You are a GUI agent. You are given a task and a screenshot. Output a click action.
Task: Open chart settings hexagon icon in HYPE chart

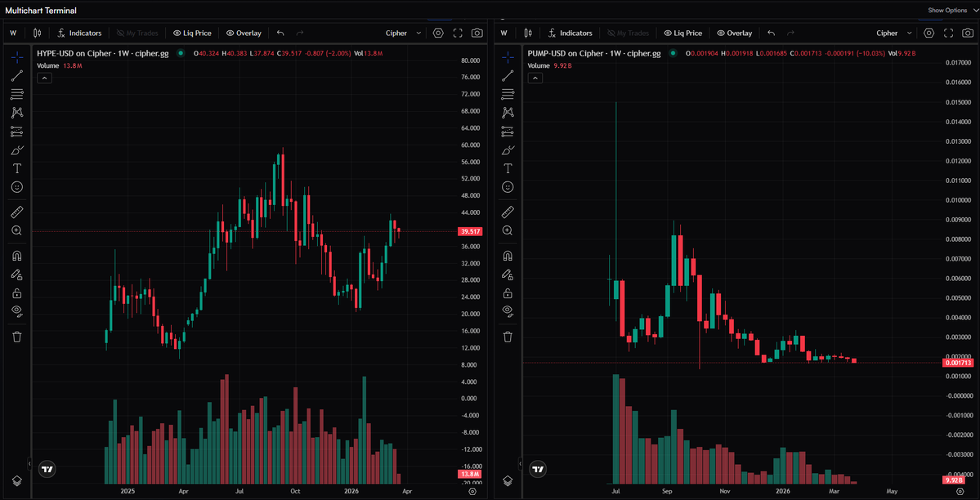click(438, 33)
